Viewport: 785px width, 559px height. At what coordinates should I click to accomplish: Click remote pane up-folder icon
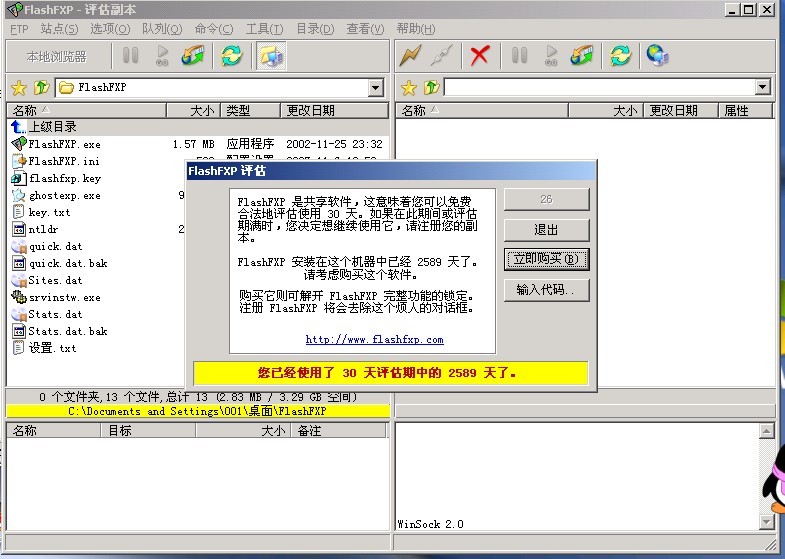pos(431,88)
